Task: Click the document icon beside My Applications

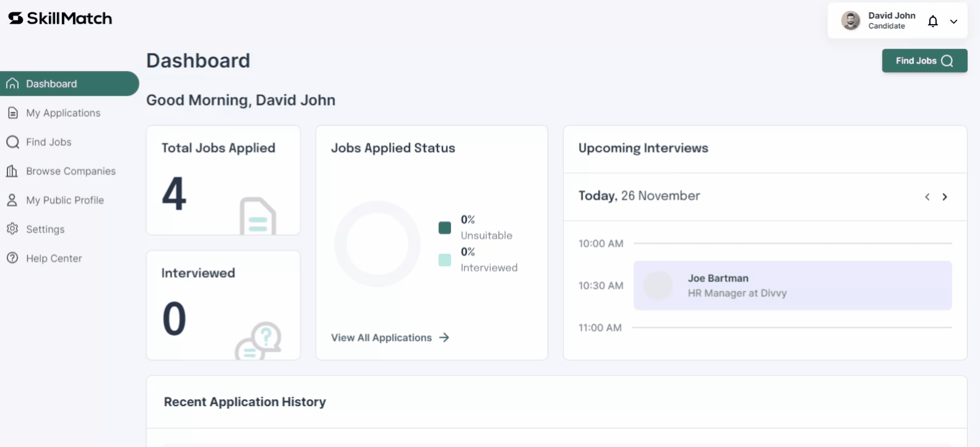Action: (x=12, y=113)
